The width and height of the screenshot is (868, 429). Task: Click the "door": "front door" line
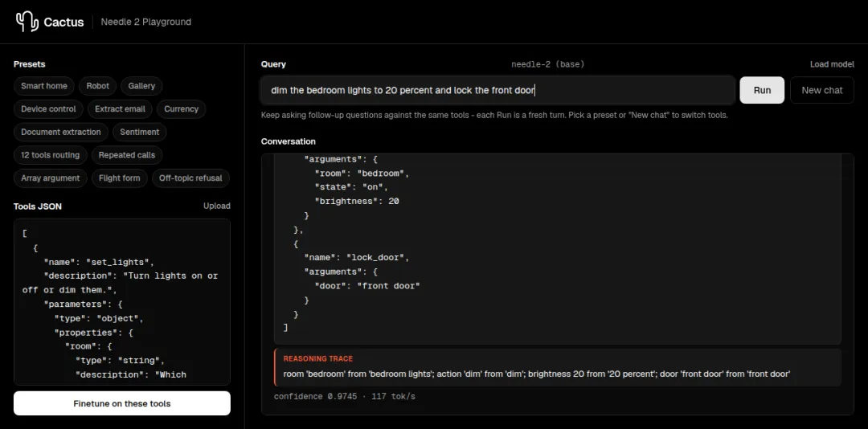(x=367, y=286)
